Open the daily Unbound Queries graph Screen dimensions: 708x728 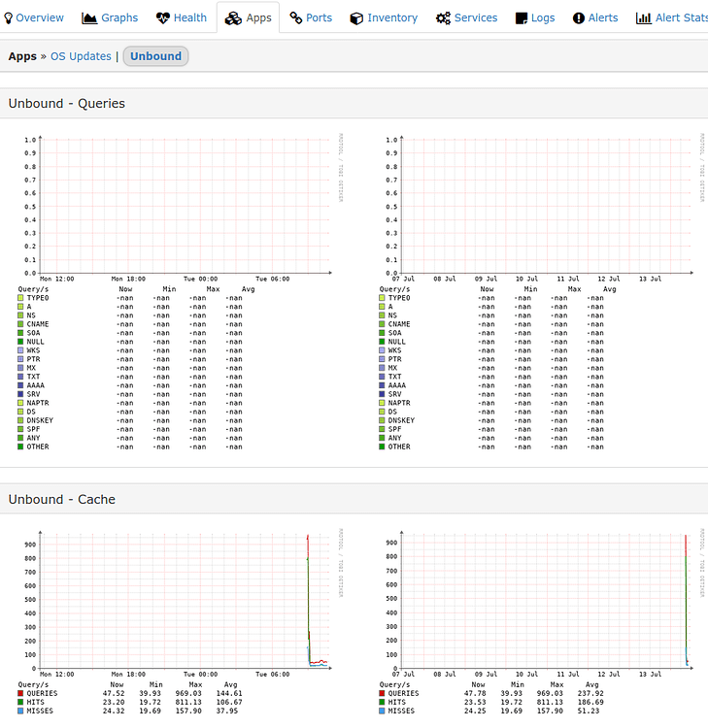click(x=182, y=292)
